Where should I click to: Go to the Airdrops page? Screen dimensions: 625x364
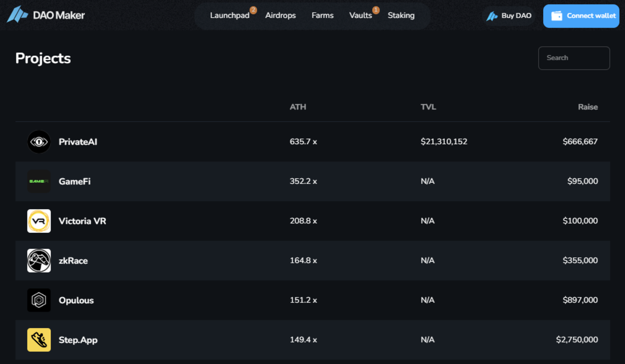pos(280,16)
